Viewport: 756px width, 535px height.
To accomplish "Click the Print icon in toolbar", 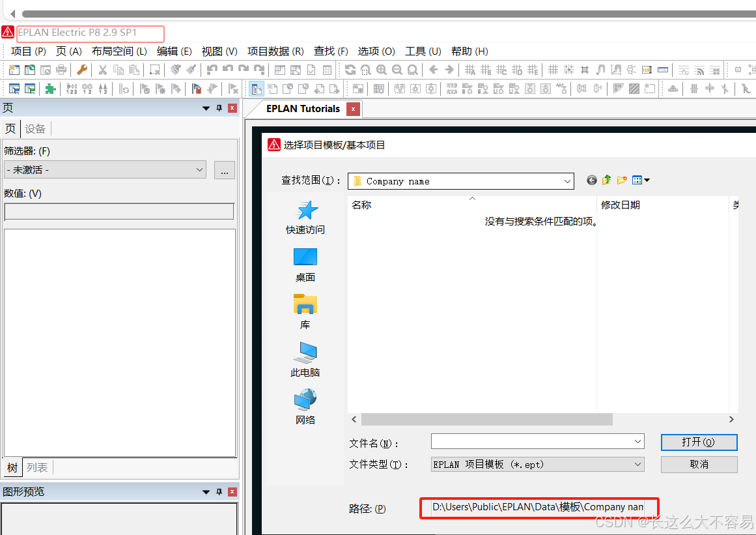I will coord(61,70).
